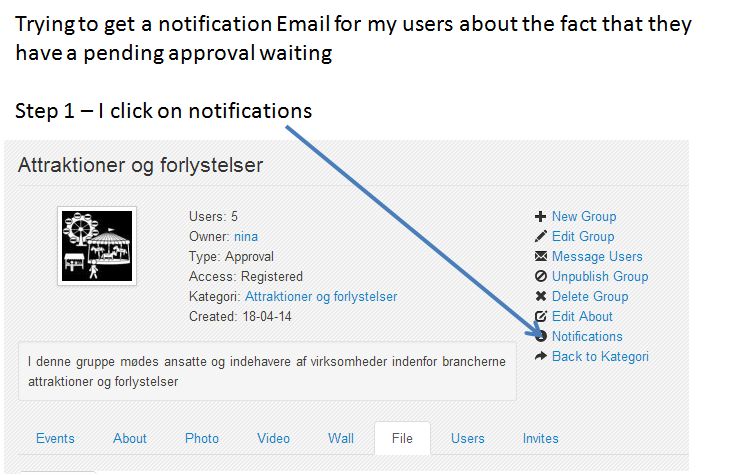
Task: Switch to the About tab
Action: (130, 438)
